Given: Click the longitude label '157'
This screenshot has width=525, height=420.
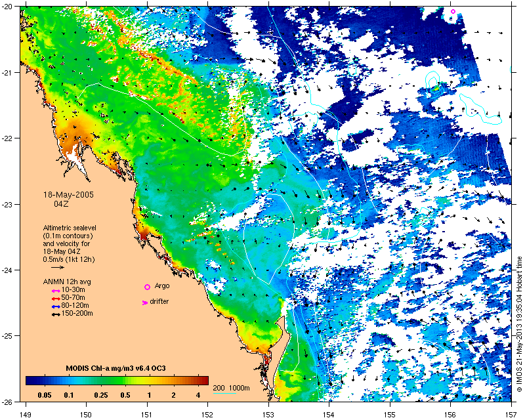Looking at the screenshot, I should [x=511, y=415].
